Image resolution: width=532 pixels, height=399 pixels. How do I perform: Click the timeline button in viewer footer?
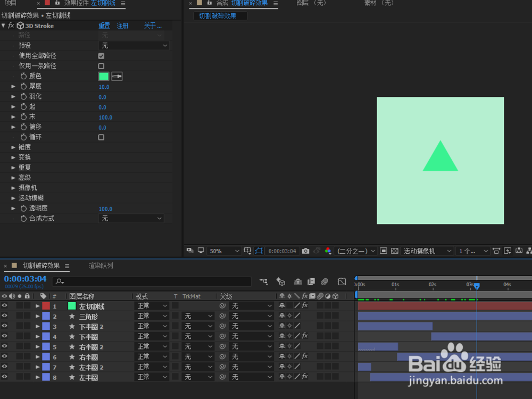[x=519, y=251]
